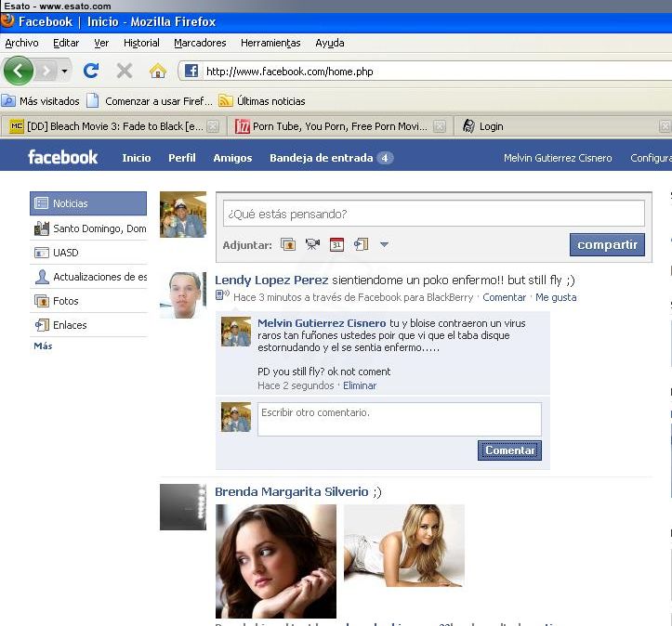Image resolution: width=672 pixels, height=626 pixels.
Task: Click the Facebook favicon in the address bar
Action: click(191, 72)
